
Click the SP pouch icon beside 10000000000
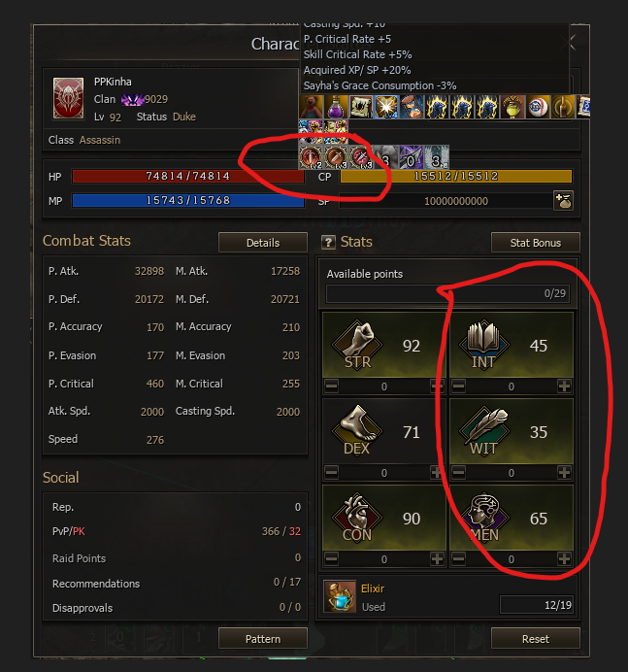[x=563, y=201]
